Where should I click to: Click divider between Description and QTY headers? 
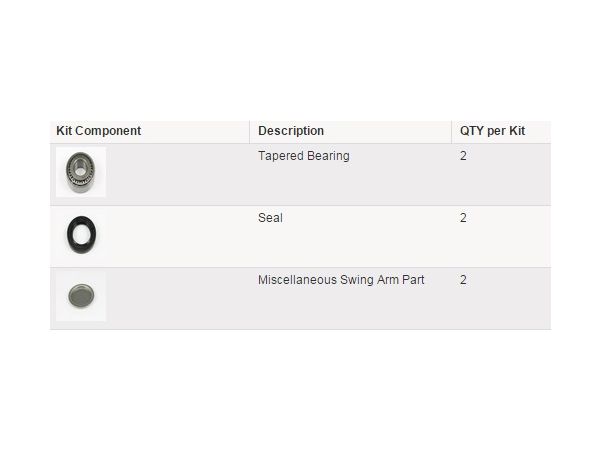[451, 131]
